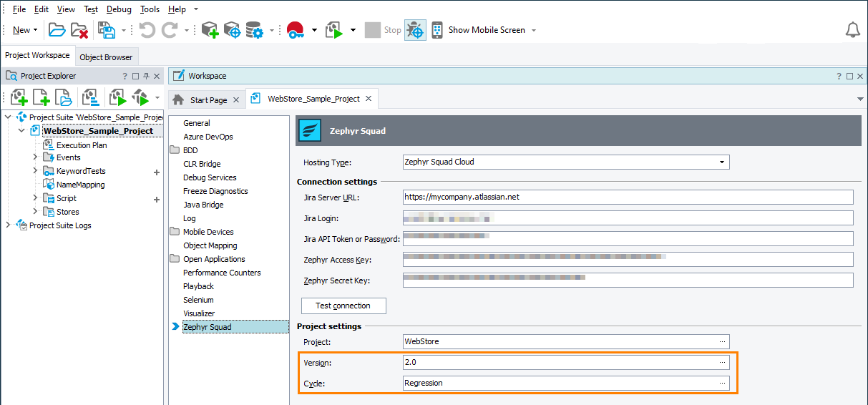The width and height of the screenshot is (868, 405).
Task: Open the Hosting Type dropdown
Action: coord(721,162)
